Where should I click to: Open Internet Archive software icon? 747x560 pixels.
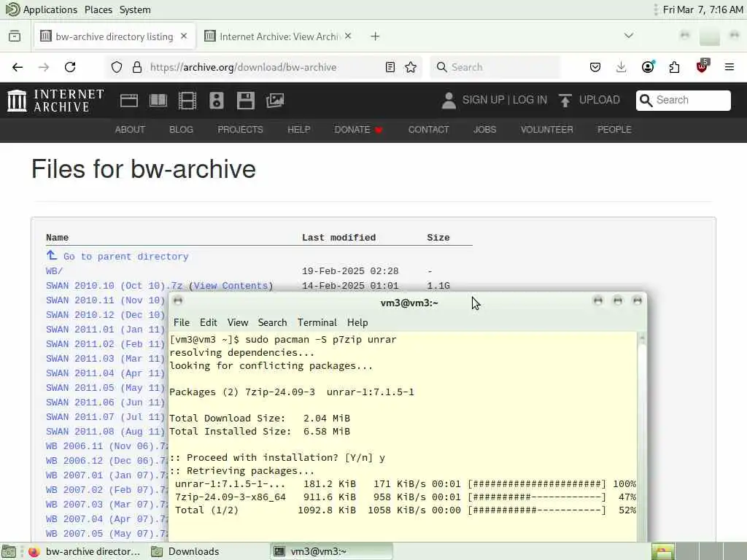tap(246, 101)
